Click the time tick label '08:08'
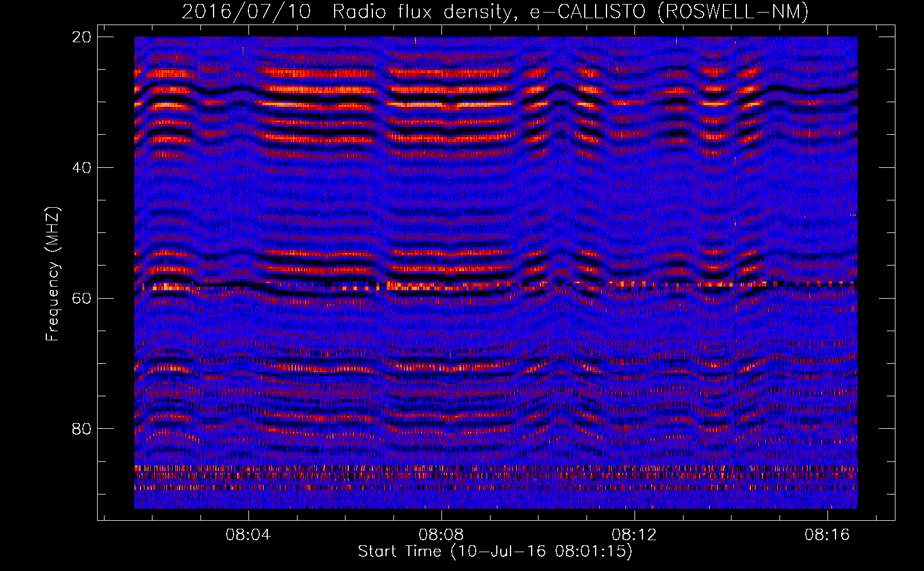This screenshot has width=924, height=571. pos(441,535)
